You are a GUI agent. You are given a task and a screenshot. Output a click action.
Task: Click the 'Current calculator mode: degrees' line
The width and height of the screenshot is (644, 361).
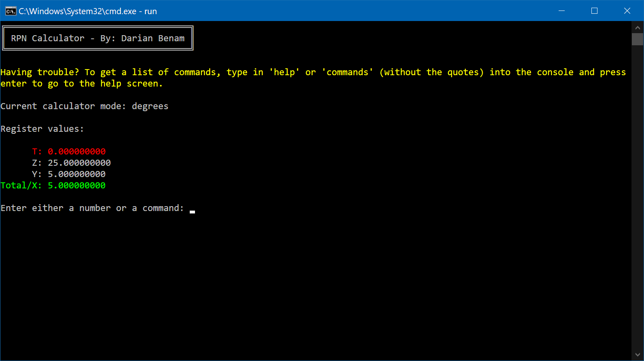(85, 106)
